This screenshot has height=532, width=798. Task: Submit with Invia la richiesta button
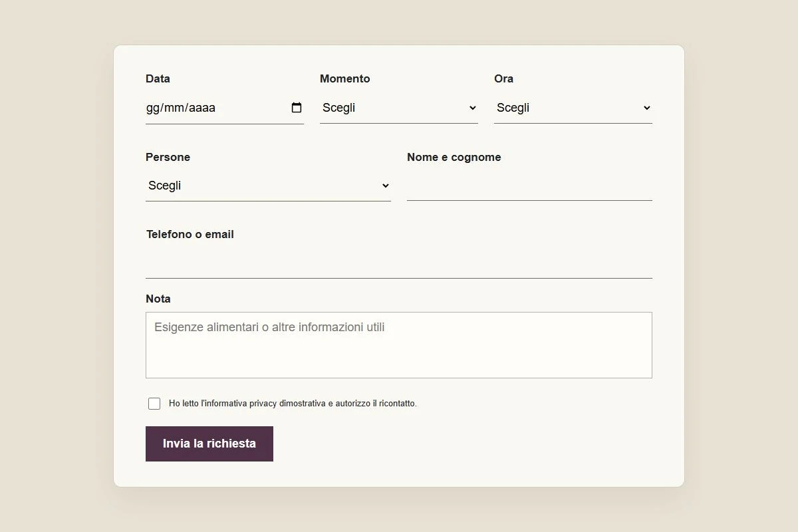[x=209, y=444]
